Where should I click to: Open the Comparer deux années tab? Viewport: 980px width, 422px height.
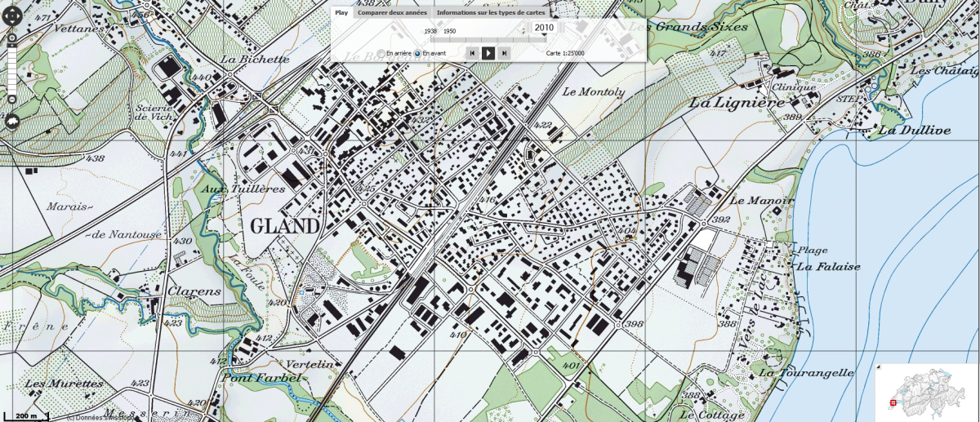tap(391, 12)
